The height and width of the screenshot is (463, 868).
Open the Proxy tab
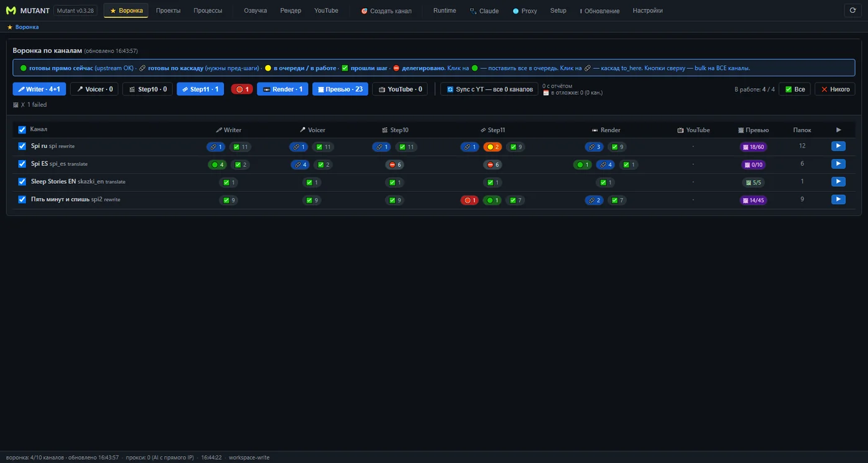525,11
